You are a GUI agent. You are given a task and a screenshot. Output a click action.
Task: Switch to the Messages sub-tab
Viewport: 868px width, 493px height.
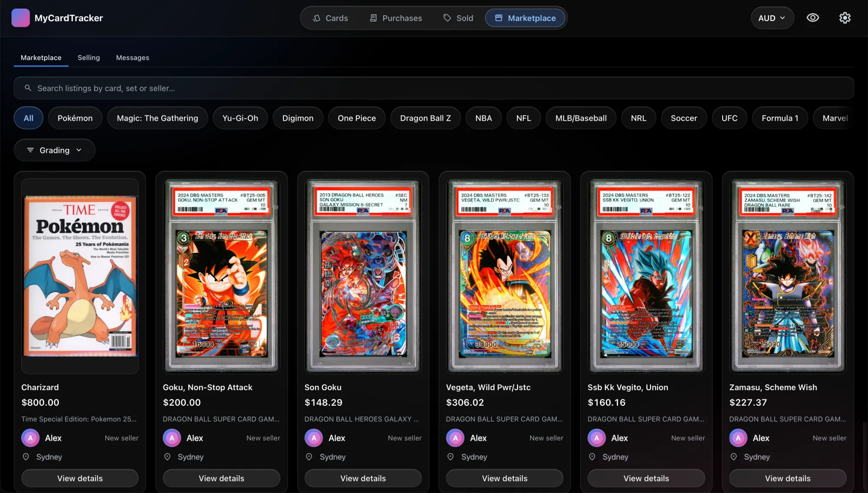132,58
